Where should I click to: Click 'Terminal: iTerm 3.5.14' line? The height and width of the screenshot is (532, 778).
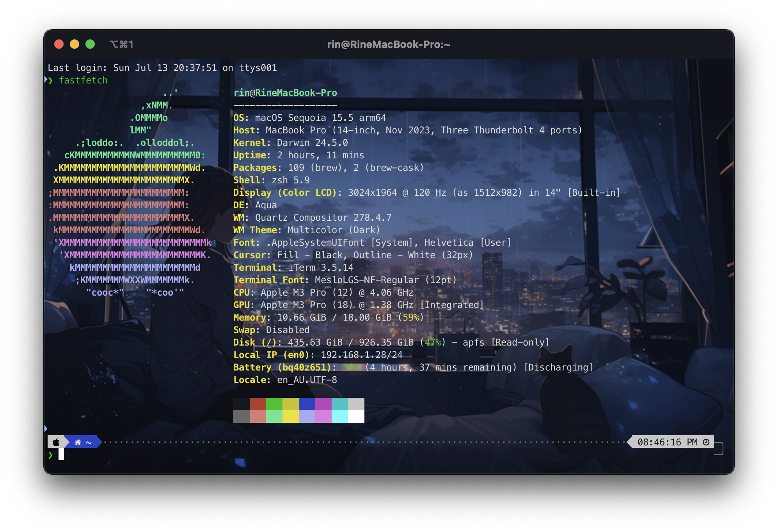pos(293,268)
